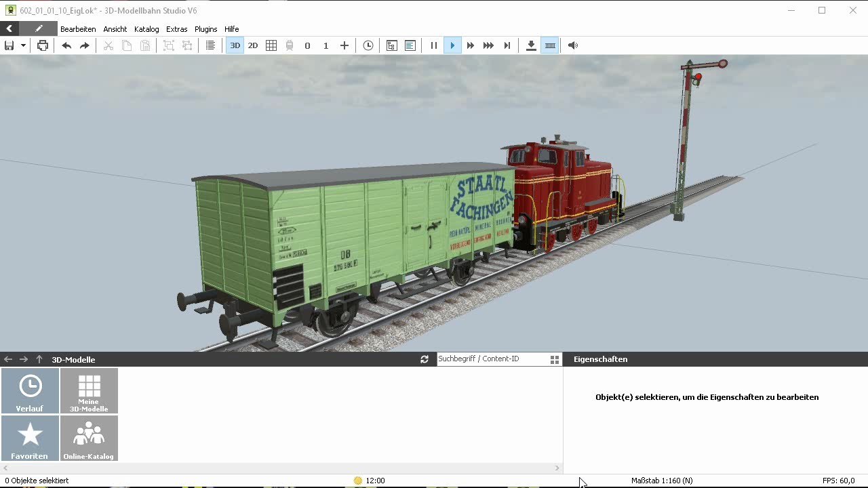Click the ungroup objects icon
This screenshot has width=868, height=488.
[187, 45]
